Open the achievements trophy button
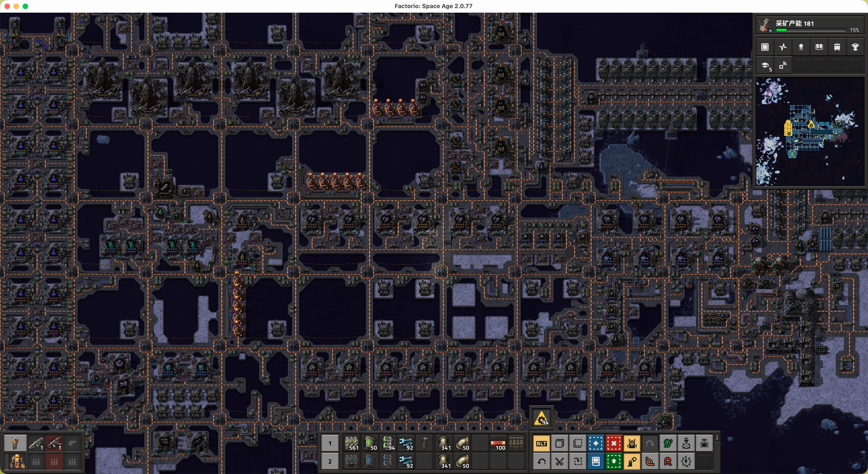Viewport: 868px width, 474px height. pos(855,47)
